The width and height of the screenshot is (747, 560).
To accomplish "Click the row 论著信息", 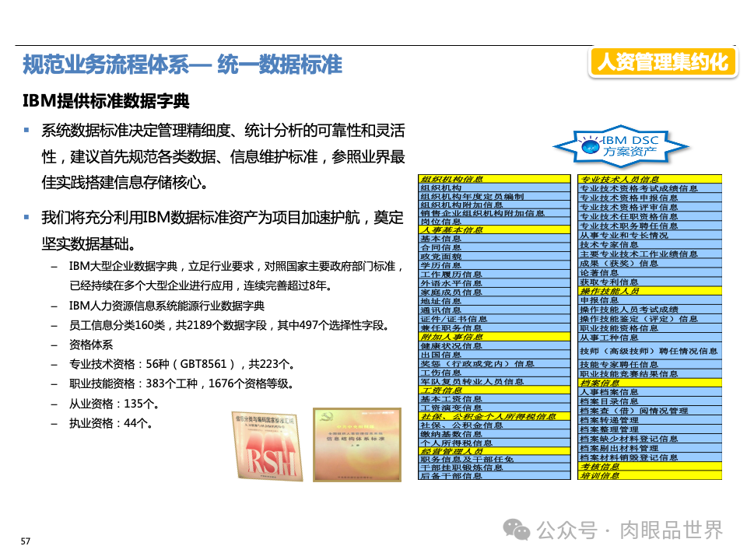I will click(650, 273).
